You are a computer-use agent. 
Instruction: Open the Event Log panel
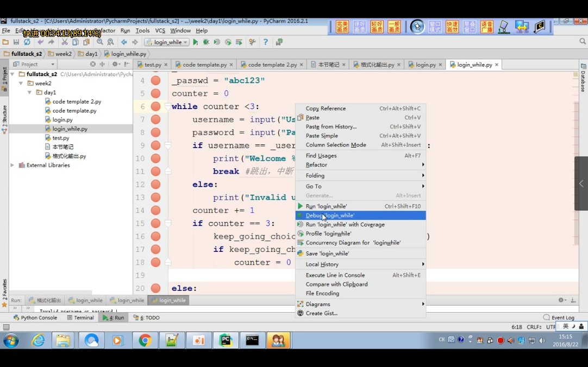(562, 318)
